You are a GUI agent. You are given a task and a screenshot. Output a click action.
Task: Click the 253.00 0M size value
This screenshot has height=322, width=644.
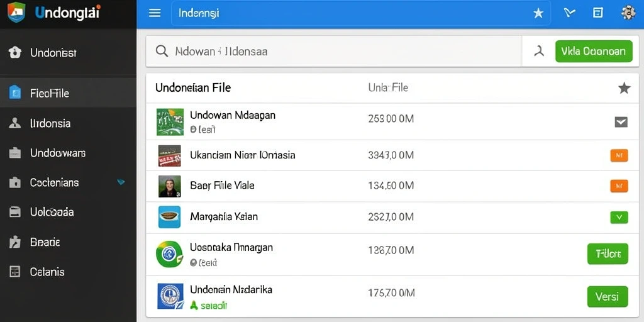click(x=391, y=119)
